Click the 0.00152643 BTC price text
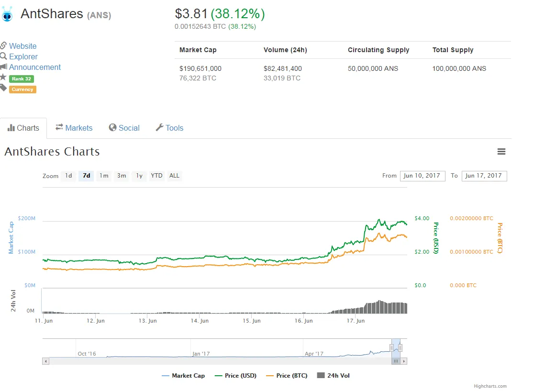Screen dimensions: 545x392 (200, 26)
